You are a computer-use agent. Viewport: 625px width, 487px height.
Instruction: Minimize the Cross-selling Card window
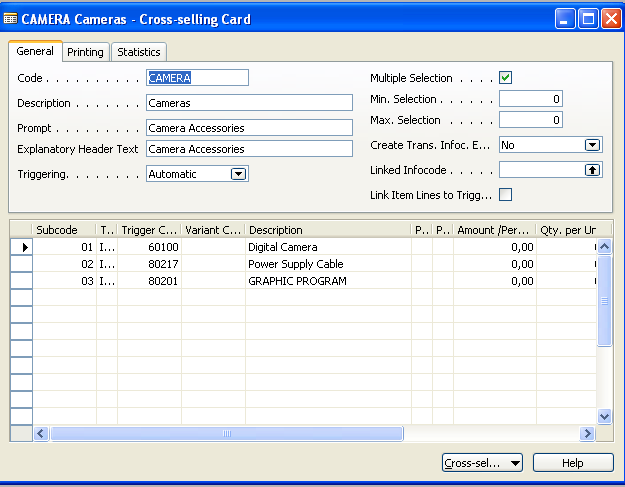click(x=567, y=19)
